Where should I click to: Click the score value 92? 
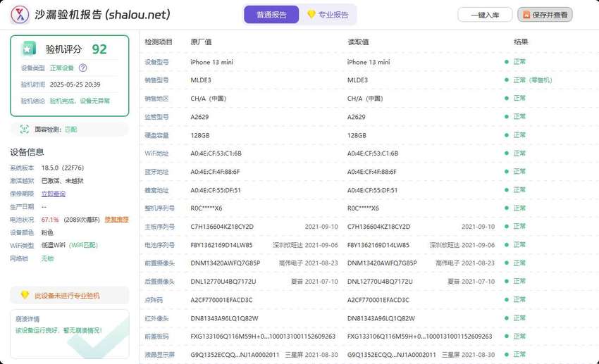pyautogui.click(x=99, y=49)
